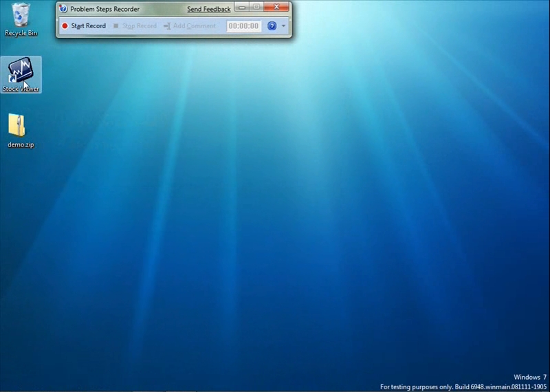Image resolution: width=550 pixels, height=392 pixels.
Task: Click the Problem Steps Recorder title text
Action: click(105, 9)
